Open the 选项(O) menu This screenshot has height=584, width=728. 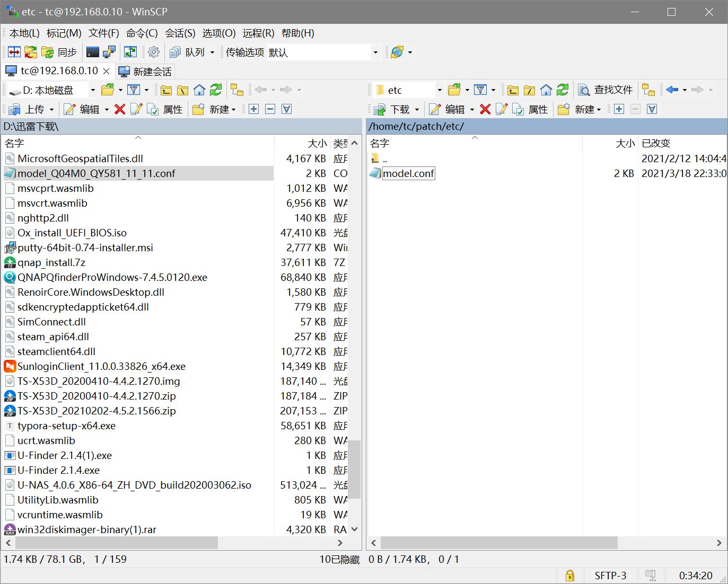click(219, 33)
